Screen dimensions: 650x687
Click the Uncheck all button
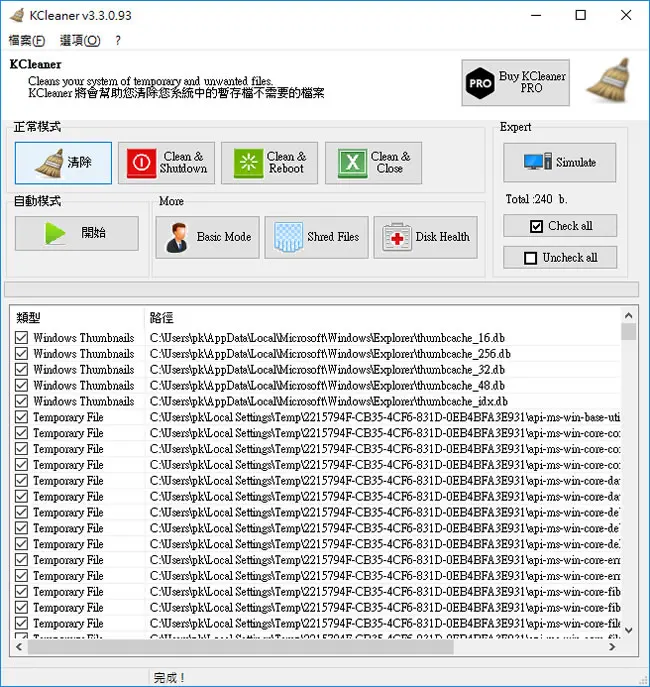pyautogui.click(x=560, y=258)
